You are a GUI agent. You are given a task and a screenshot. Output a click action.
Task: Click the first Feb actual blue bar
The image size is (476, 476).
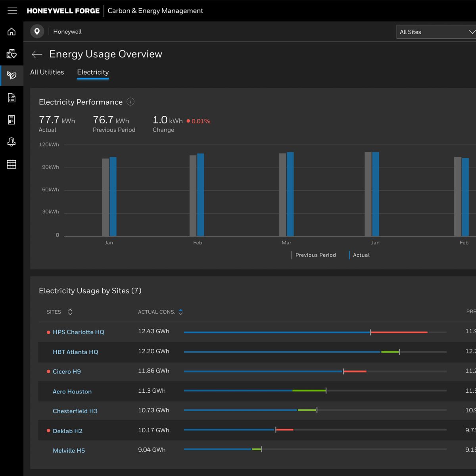[x=201, y=195]
